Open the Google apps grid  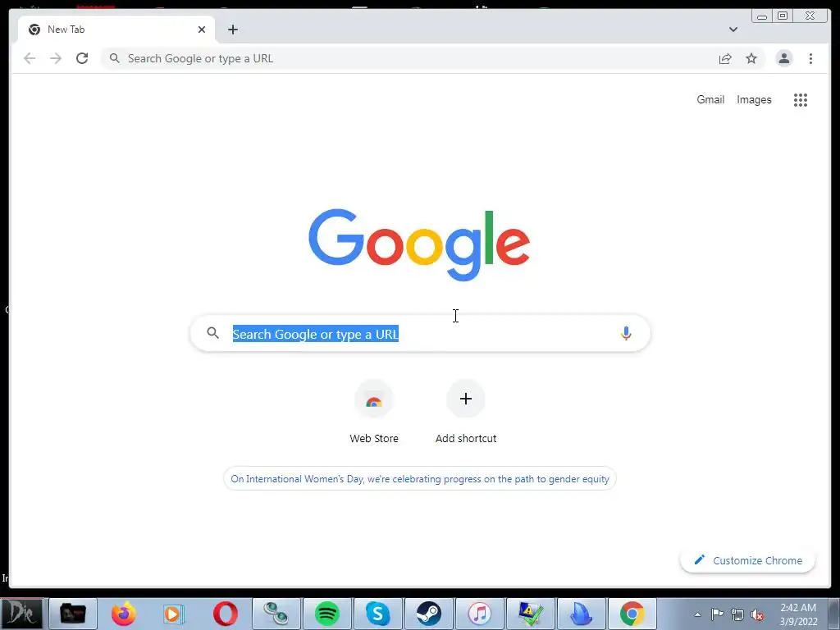(801, 99)
